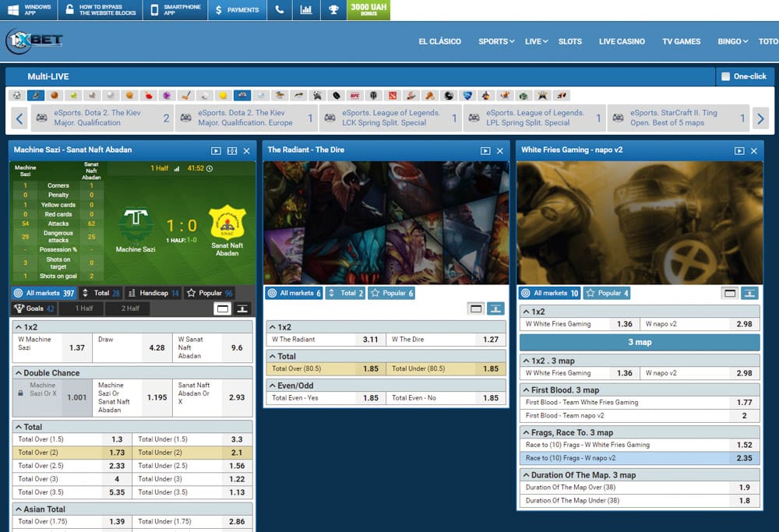Viewport: 779px width, 532px height.
Task: Show next events with right arrow
Action: [760, 118]
